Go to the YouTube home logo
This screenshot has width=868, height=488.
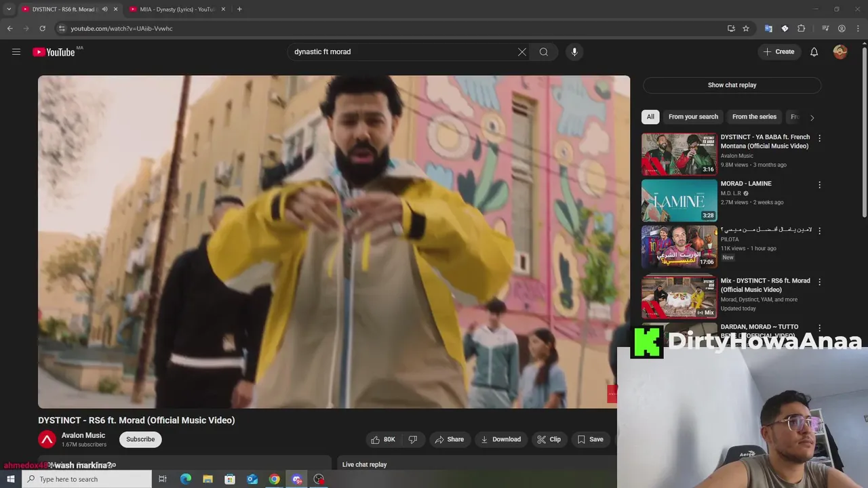54,52
